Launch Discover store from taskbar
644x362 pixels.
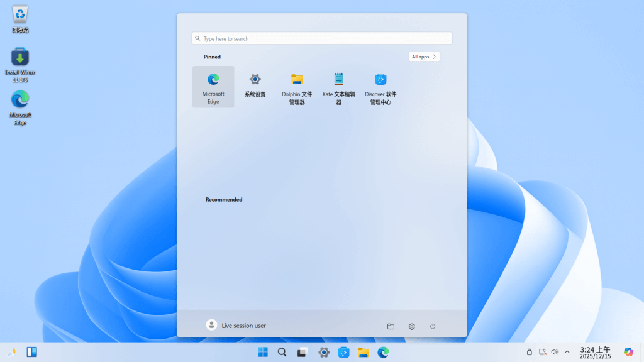click(344, 352)
